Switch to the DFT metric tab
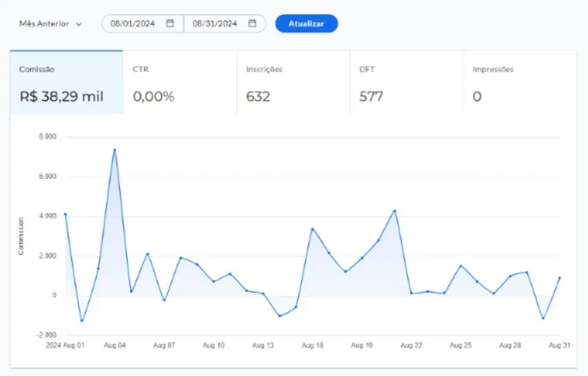 click(406, 82)
